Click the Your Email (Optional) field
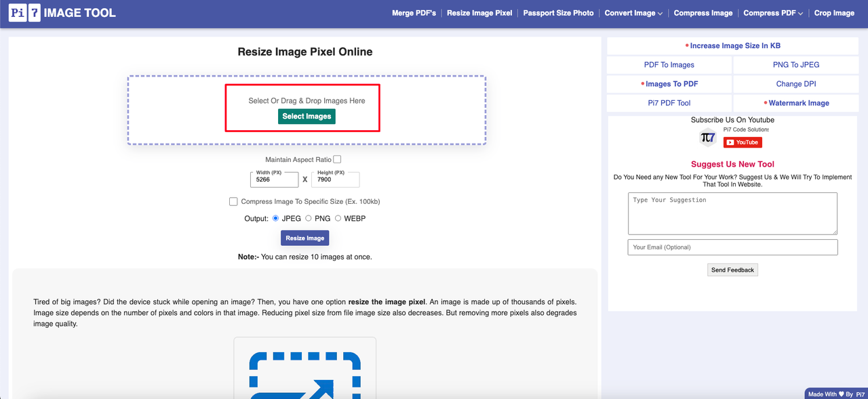 [x=732, y=247]
